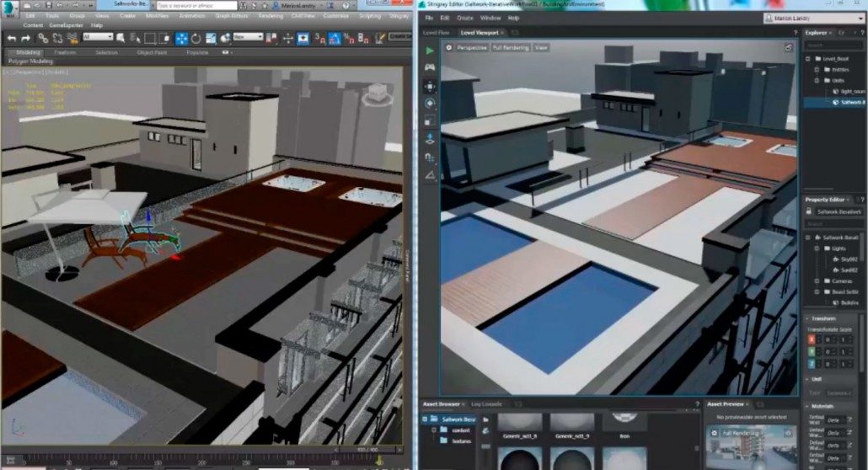This screenshot has width=868, height=470.
Task: Click the Perspective viewport button
Action: (472, 48)
